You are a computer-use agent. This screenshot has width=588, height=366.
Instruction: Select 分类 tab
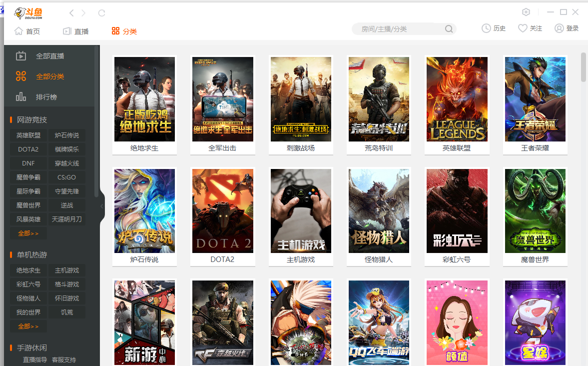click(124, 31)
